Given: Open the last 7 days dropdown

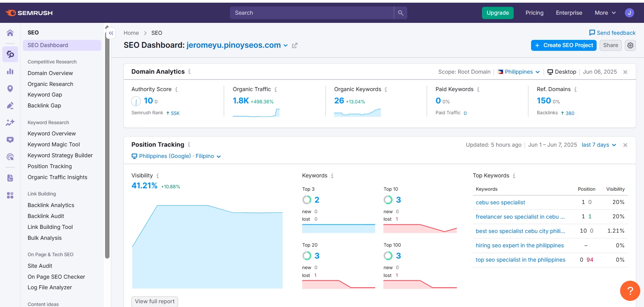Looking at the screenshot, I should (x=599, y=145).
